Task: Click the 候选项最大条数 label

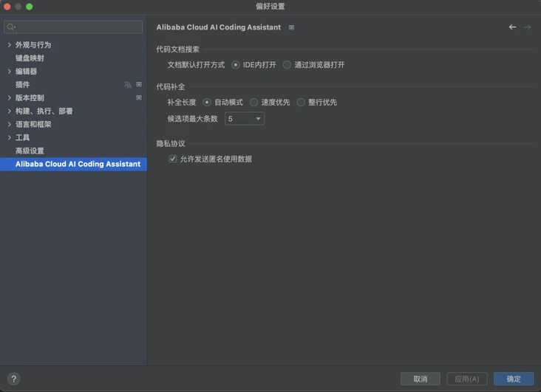Action: click(192, 119)
